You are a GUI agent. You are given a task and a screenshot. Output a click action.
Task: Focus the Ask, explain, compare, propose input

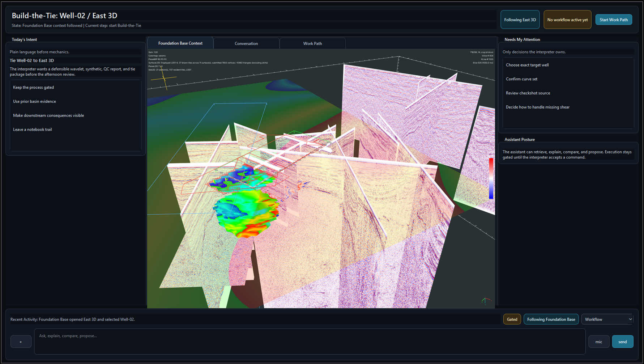pyautogui.click(x=310, y=341)
